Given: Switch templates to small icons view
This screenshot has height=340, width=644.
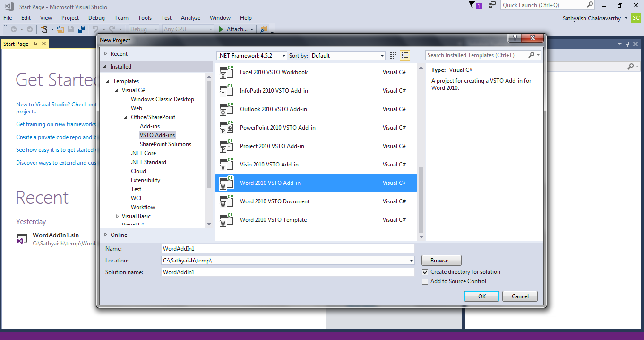Looking at the screenshot, I should [x=393, y=55].
